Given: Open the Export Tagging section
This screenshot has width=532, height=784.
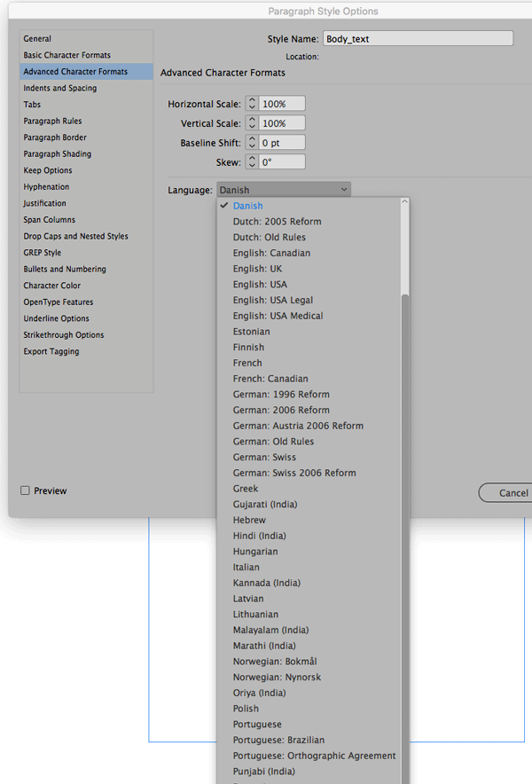Looking at the screenshot, I should point(51,351).
